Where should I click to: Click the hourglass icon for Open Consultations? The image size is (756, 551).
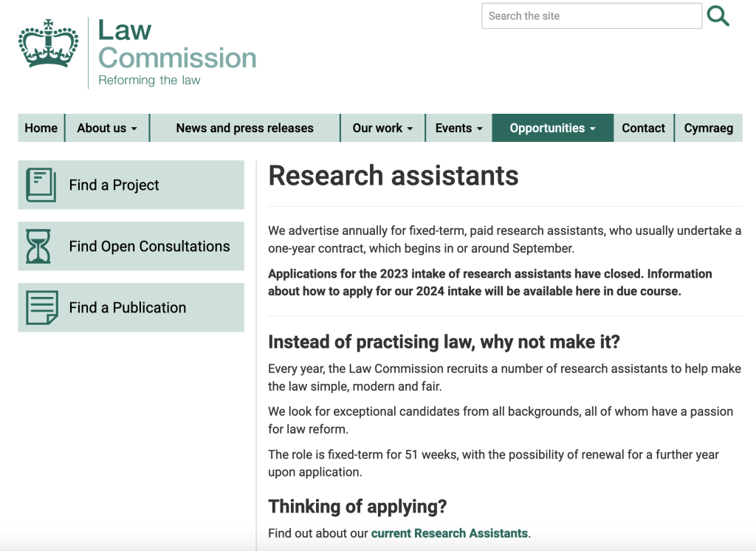click(39, 247)
